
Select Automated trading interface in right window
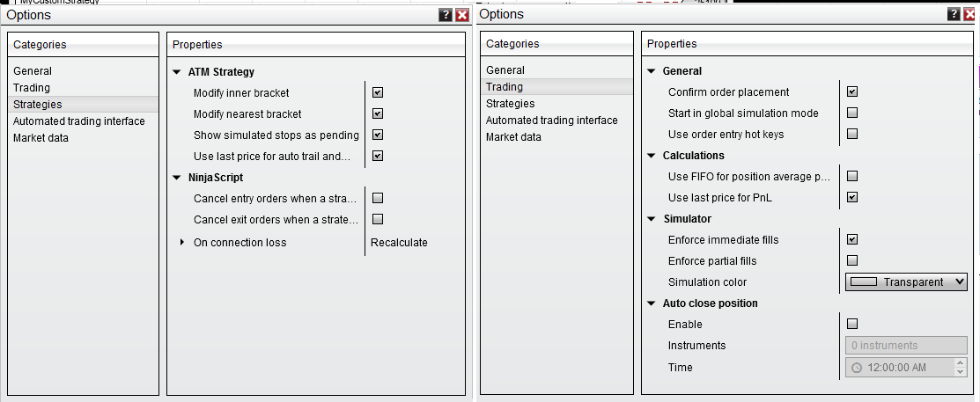[x=552, y=121]
